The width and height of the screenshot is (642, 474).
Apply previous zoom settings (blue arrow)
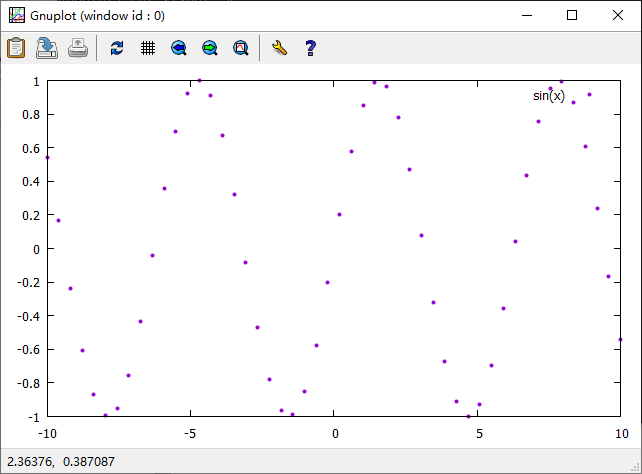(179, 48)
